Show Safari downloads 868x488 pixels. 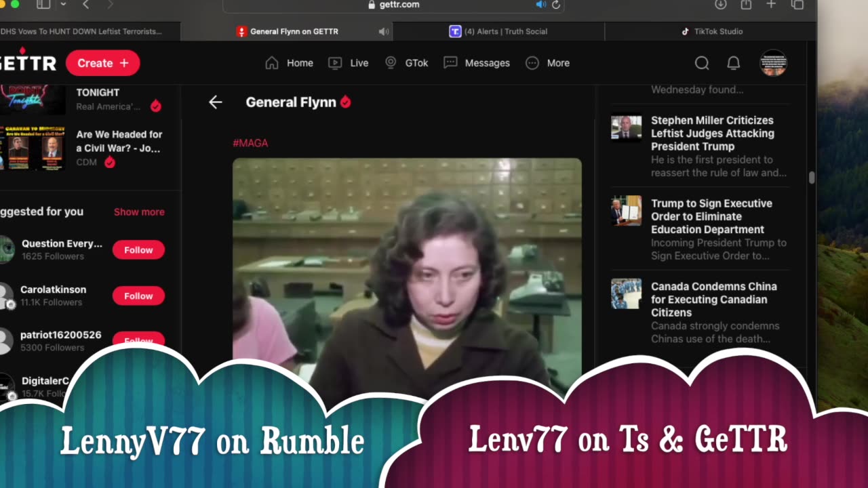[x=721, y=5]
